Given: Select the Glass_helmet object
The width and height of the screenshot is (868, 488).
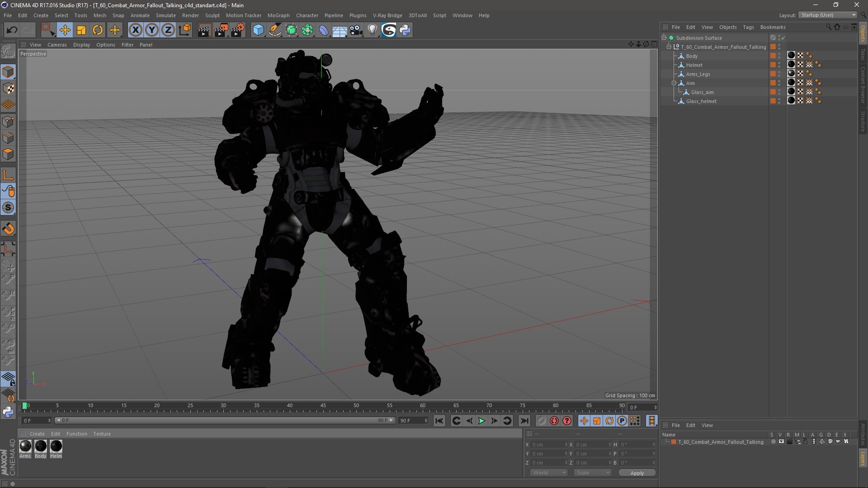Looking at the screenshot, I should (701, 101).
